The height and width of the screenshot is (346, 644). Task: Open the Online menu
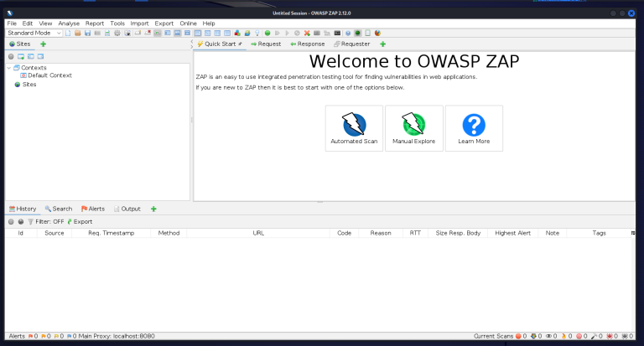click(x=188, y=23)
